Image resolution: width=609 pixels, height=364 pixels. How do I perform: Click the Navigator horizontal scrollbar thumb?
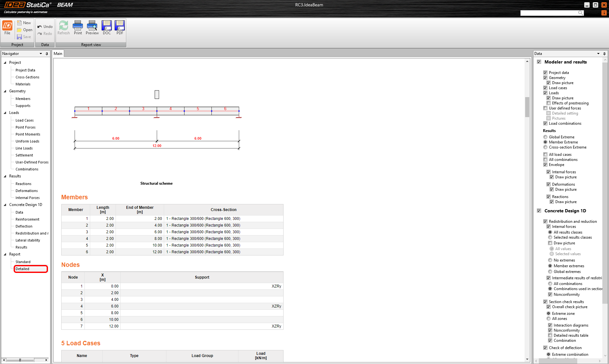pyautogui.click(x=20, y=360)
